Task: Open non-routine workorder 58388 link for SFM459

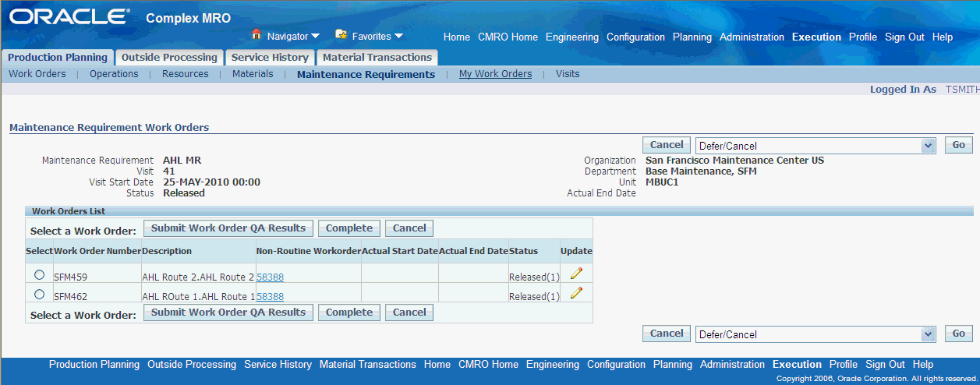Action: click(270, 277)
